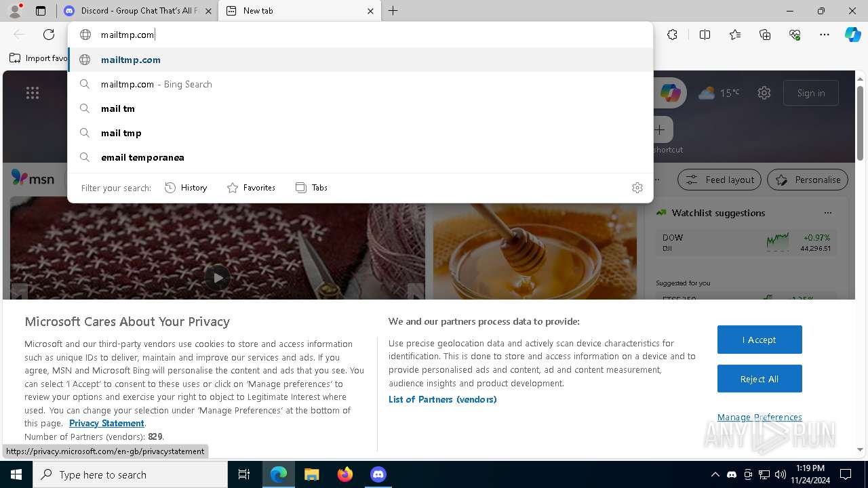Image resolution: width=868 pixels, height=488 pixels.
Task: Open File Explorer from taskbar
Action: [311, 474]
